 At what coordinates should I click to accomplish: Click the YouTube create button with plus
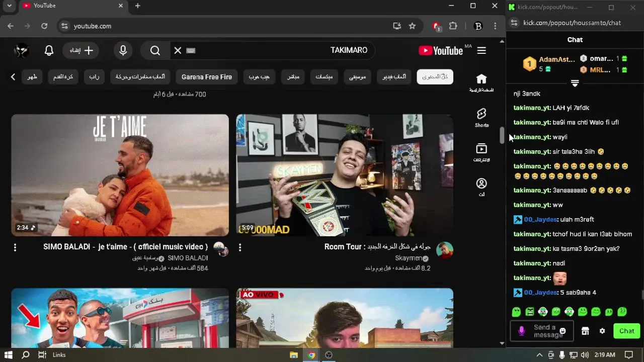click(x=82, y=50)
